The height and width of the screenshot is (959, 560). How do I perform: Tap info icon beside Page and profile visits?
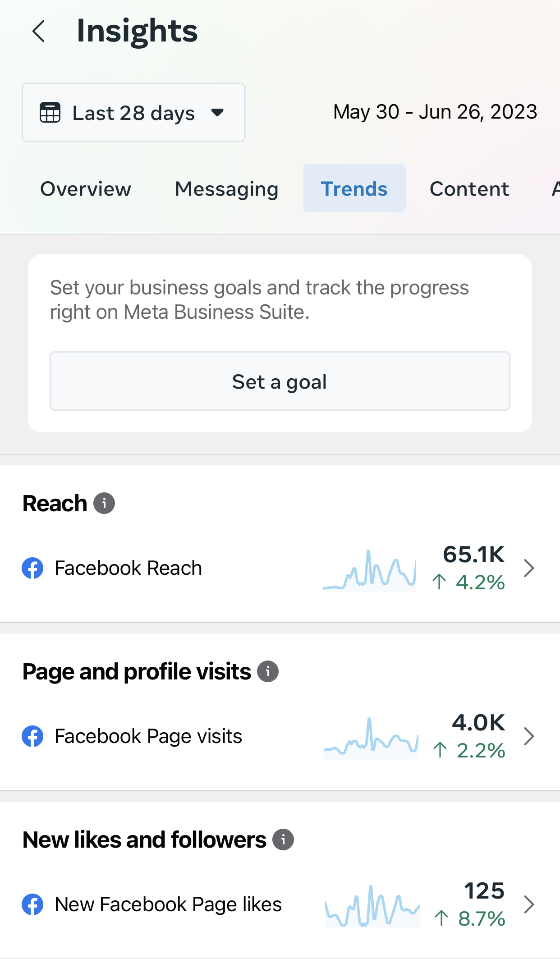tap(268, 671)
